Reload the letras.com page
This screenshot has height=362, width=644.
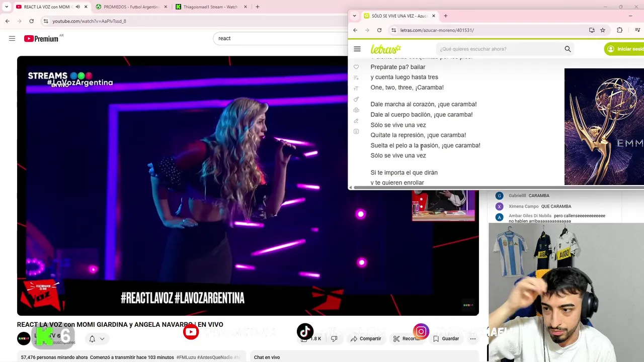click(379, 30)
